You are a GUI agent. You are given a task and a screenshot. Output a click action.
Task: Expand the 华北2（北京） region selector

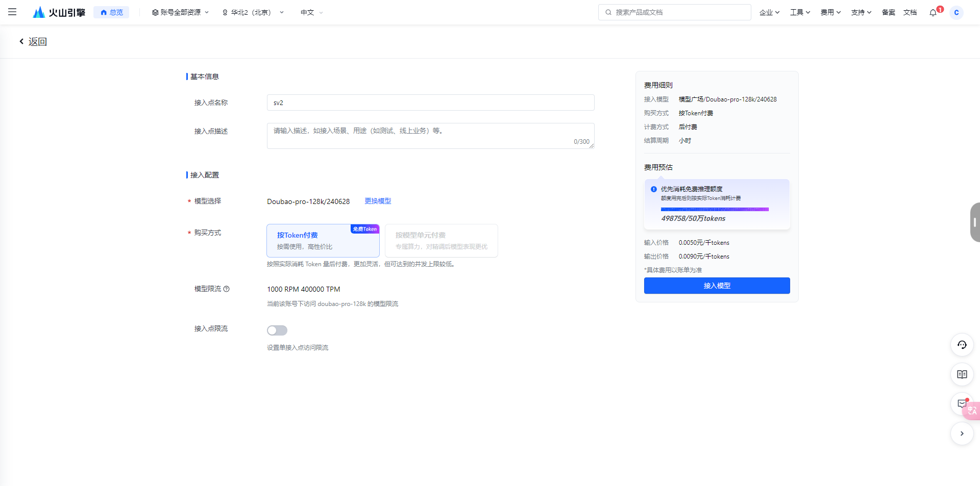(x=253, y=12)
